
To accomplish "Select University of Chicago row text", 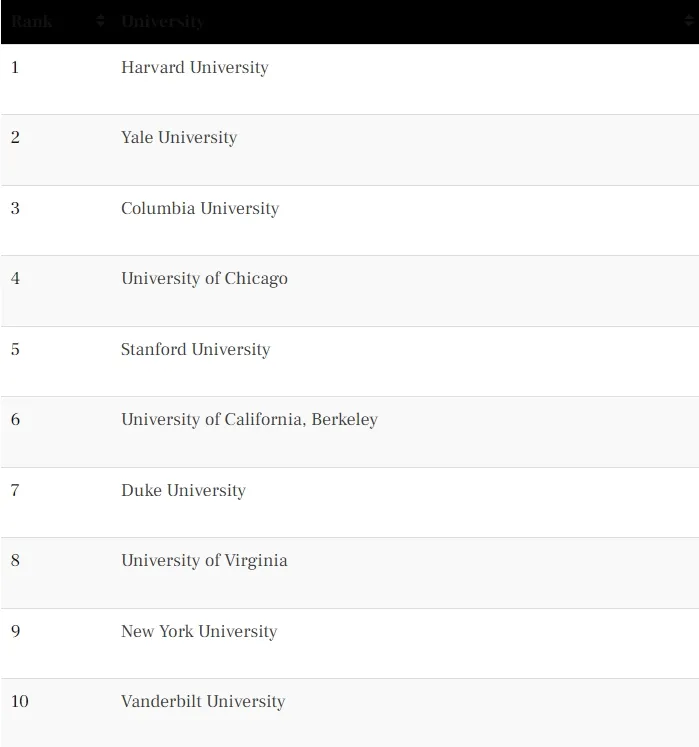I will [x=204, y=278].
